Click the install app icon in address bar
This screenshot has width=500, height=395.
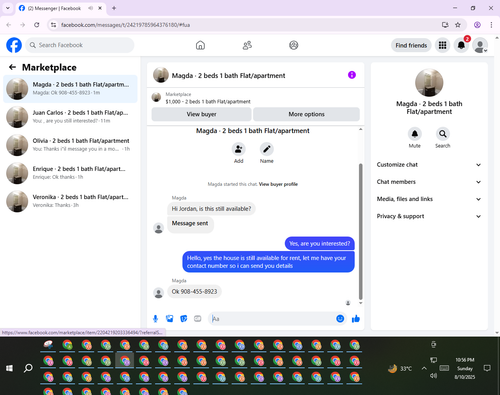445,25
